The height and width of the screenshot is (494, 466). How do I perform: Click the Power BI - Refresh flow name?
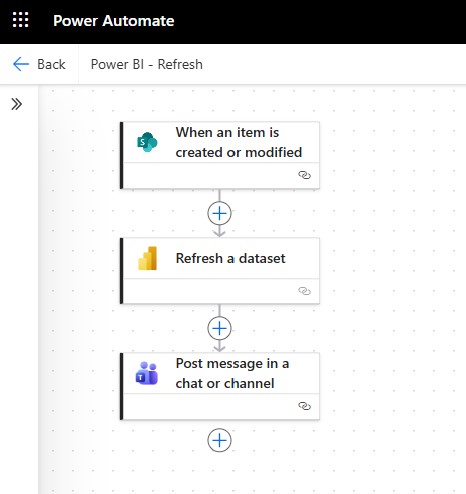pyautogui.click(x=147, y=64)
